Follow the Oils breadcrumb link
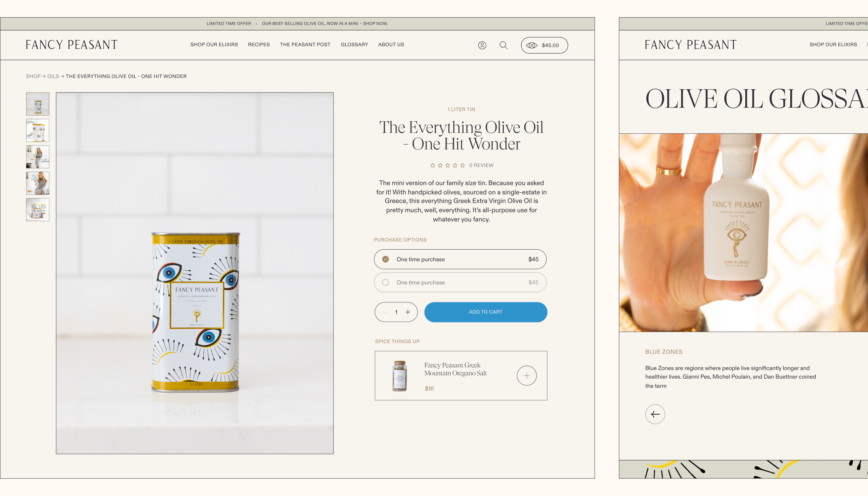The image size is (868, 496). tap(53, 76)
